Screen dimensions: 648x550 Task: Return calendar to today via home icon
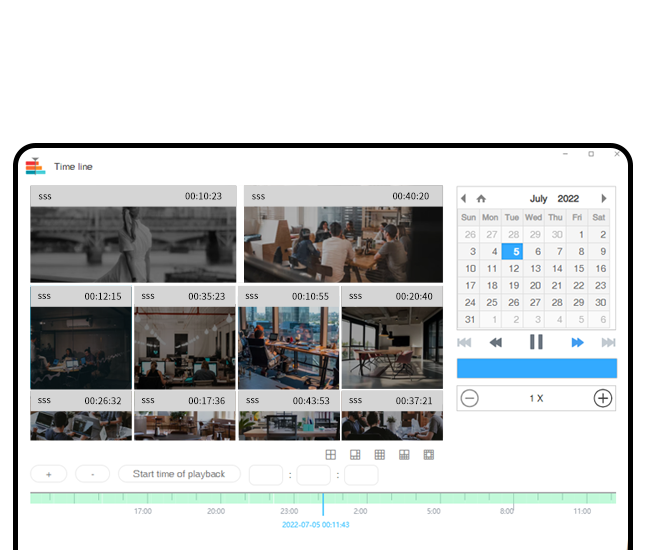[x=481, y=199]
